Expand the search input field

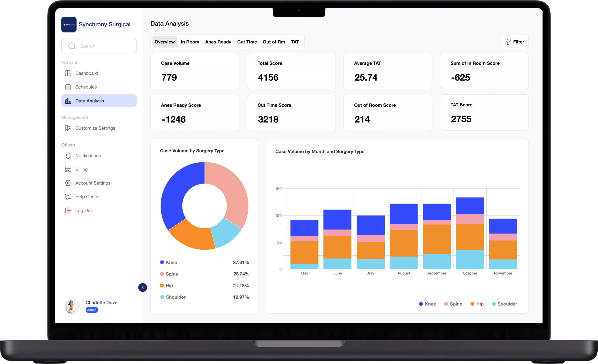(99, 46)
